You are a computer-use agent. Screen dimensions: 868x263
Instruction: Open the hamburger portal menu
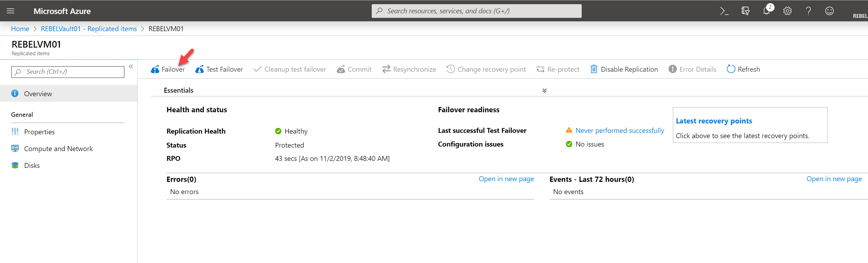tap(10, 11)
